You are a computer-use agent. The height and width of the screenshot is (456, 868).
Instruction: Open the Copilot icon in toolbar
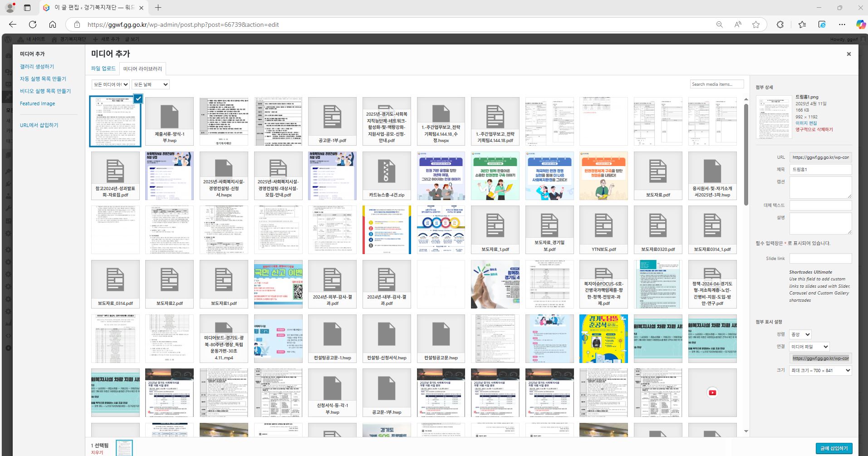(x=860, y=25)
